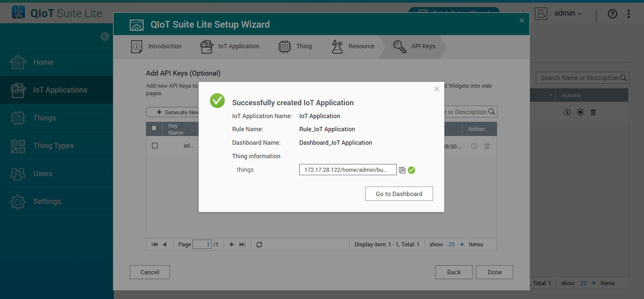Switch to the Resource wizard step
644x299 pixels.
click(353, 47)
